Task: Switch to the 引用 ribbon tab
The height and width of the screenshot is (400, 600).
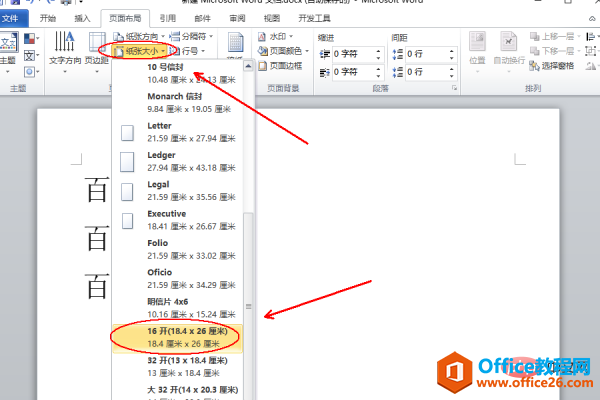Action: click(168, 18)
